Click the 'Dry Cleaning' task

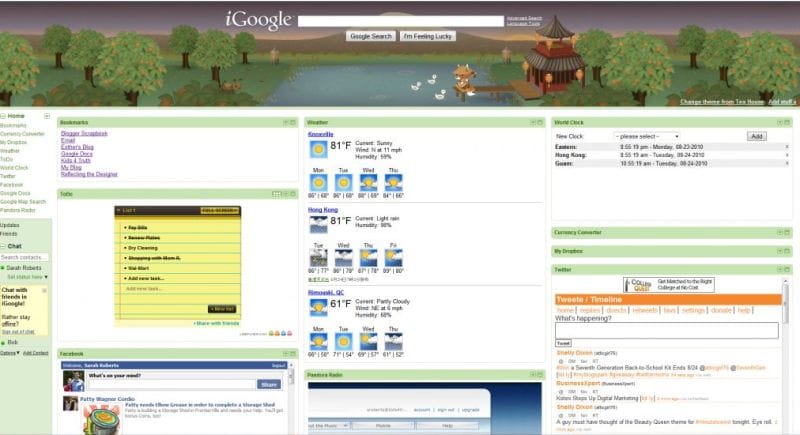[x=142, y=248]
